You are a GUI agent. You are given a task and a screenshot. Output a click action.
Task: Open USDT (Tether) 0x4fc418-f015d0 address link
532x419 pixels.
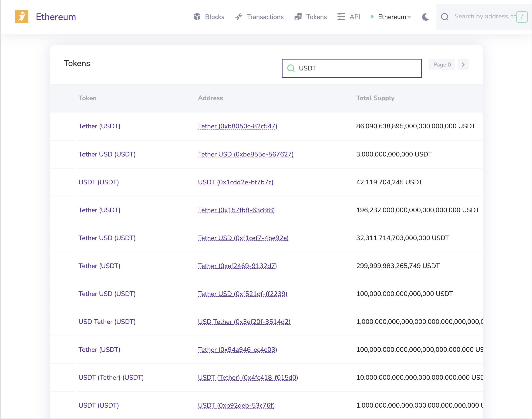(x=248, y=378)
